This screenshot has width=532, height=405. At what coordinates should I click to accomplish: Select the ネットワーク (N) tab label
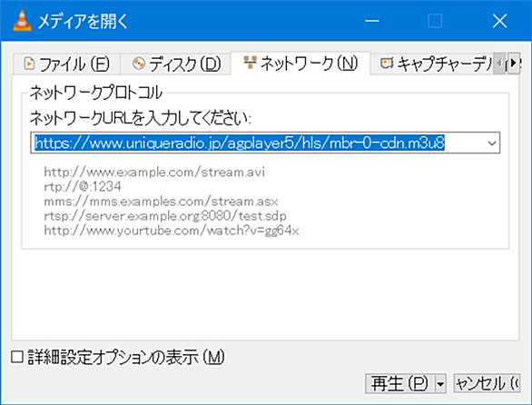pyautogui.click(x=309, y=64)
